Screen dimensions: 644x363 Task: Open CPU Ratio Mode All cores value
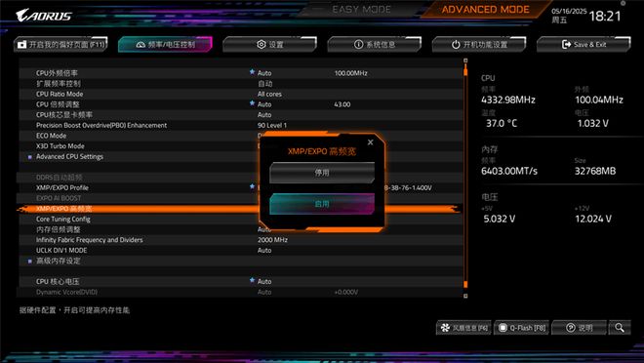(x=269, y=94)
